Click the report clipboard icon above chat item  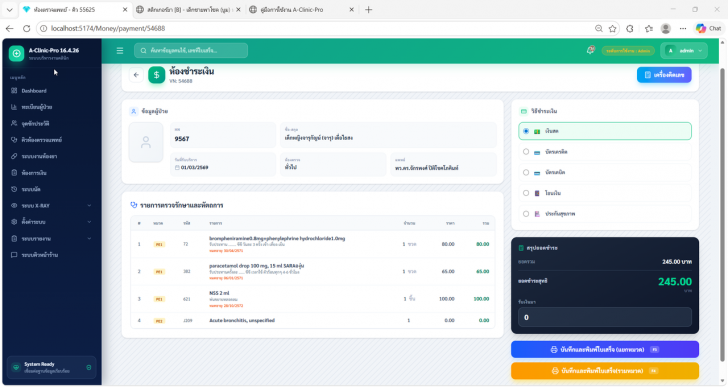click(14, 239)
